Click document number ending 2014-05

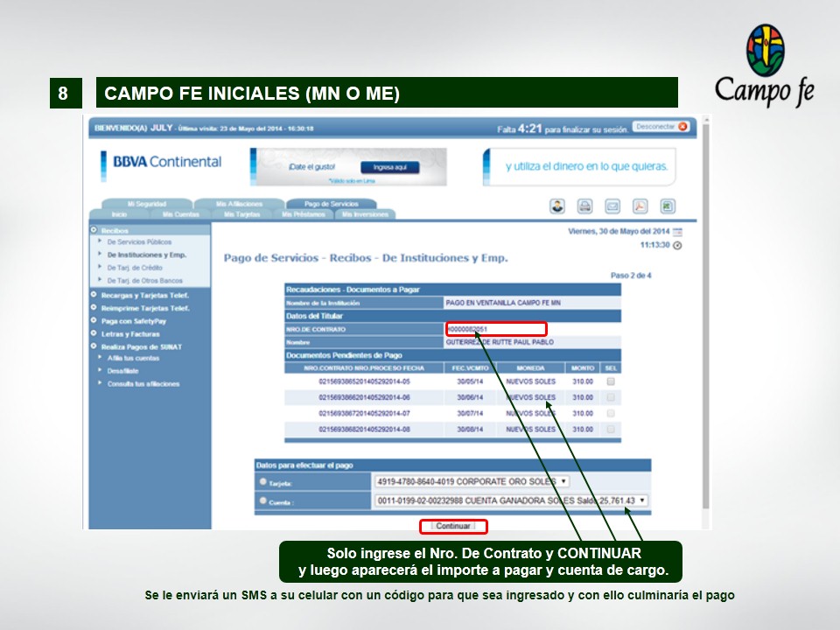coord(364,381)
